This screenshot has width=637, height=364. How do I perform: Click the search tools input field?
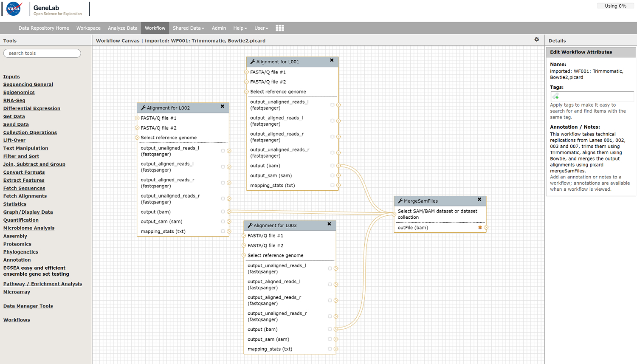pos(42,53)
